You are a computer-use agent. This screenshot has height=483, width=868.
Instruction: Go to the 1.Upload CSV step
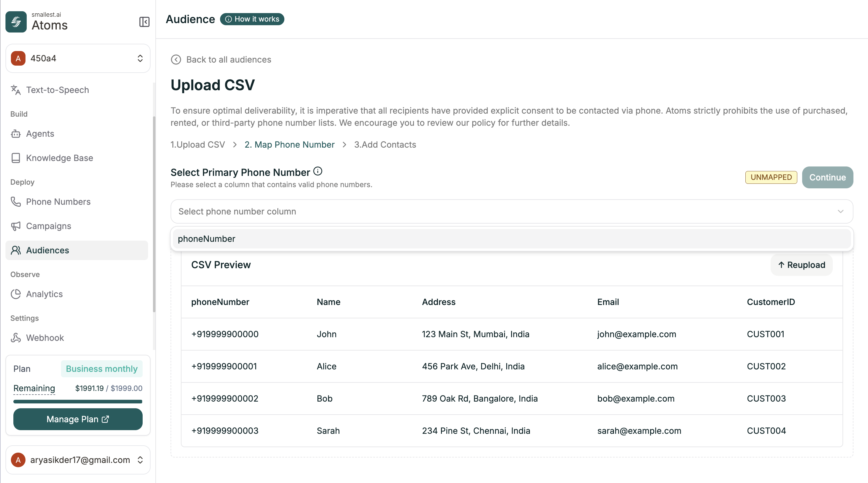click(x=198, y=145)
